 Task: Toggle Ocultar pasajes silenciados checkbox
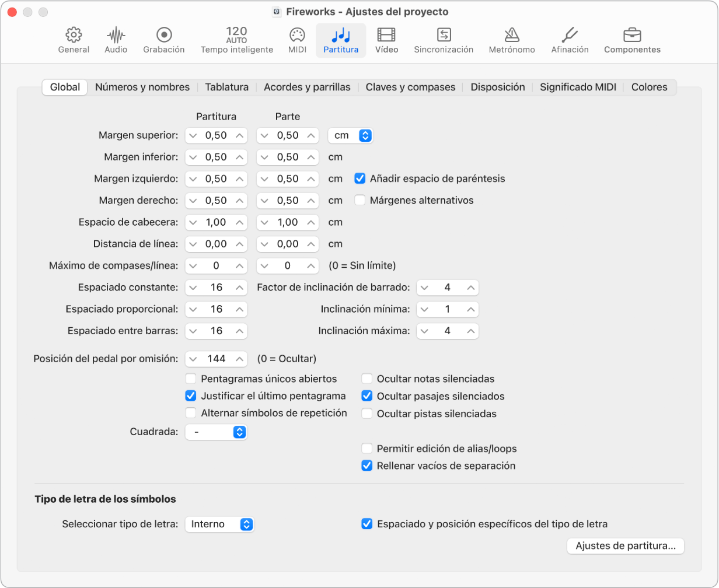point(367,396)
